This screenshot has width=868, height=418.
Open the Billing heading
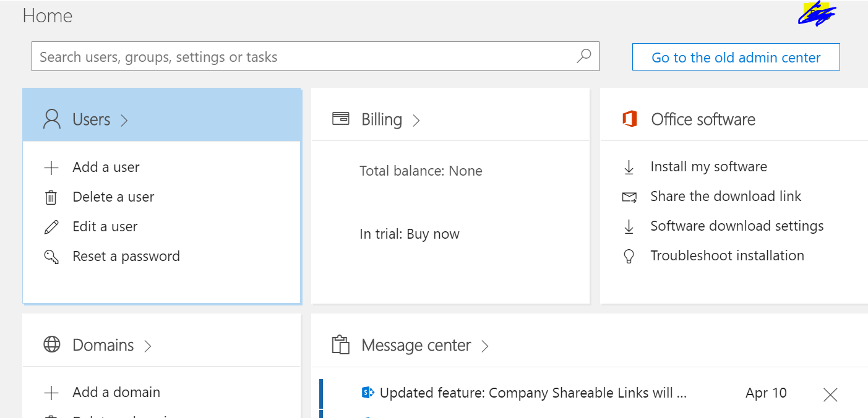point(382,119)
